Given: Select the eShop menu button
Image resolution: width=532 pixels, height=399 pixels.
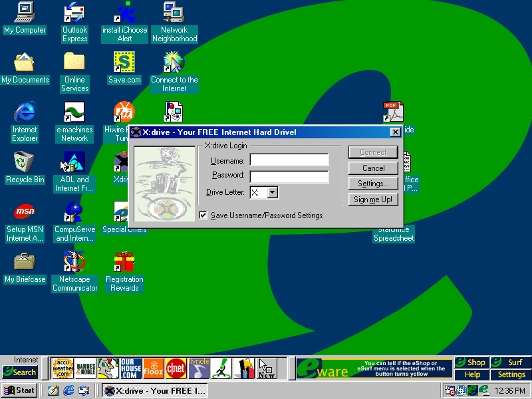Looking at the screenshot, I should pos(471,362).
